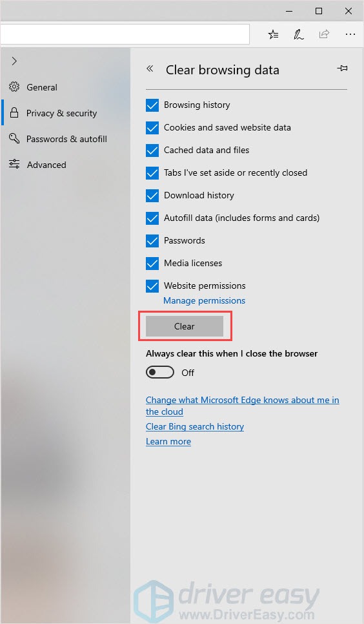Viewport: 364px width, 624px height.
Task: Uncheck Cookies and saved website data
Action: (x=152, y=128)
